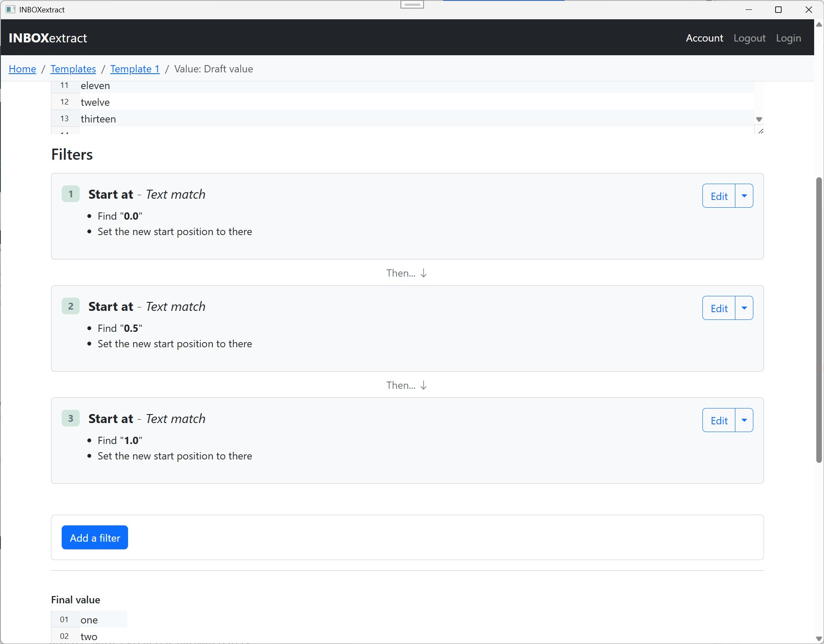Open the filter 3 Edit dropdown caret
The height and width of the screenshot is (644, 824).
coord(744,420)
